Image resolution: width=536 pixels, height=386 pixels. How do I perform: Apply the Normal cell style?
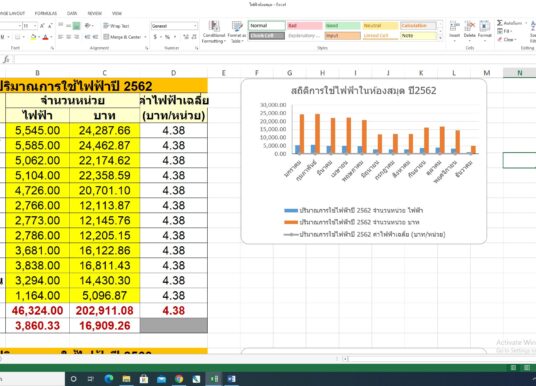coord(267,25)
